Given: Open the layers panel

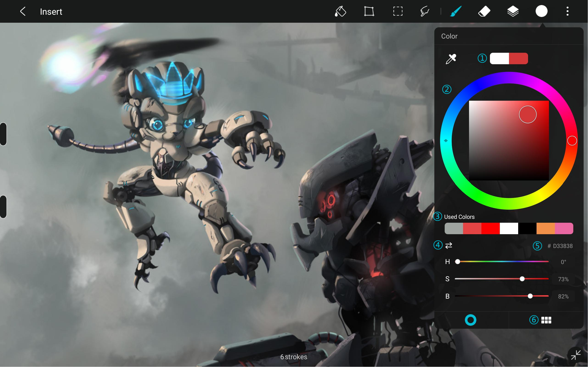Looking at the screenshot, I should tap(513, 11).
